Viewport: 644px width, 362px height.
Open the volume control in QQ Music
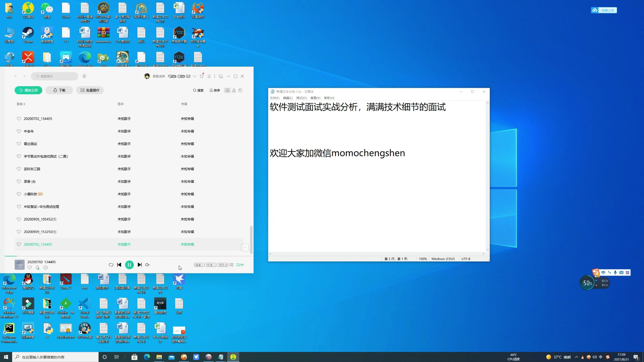[147, 265]
